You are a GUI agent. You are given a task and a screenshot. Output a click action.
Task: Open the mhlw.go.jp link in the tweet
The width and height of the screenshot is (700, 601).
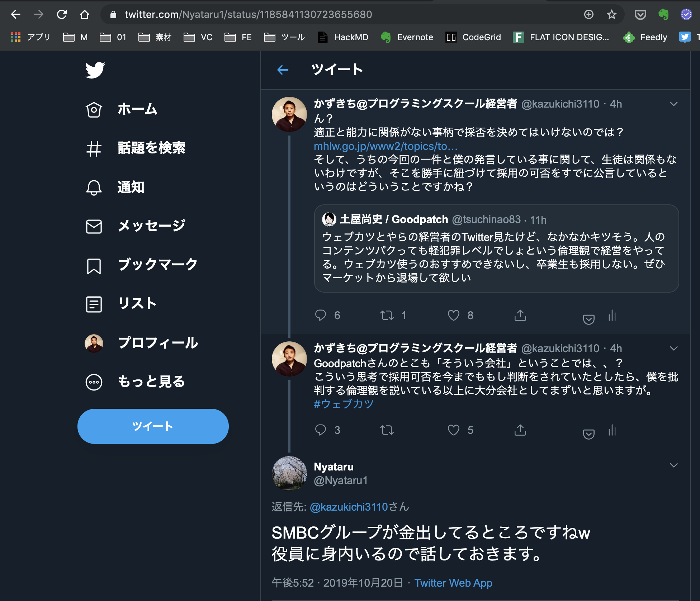[x=384, y=146]
